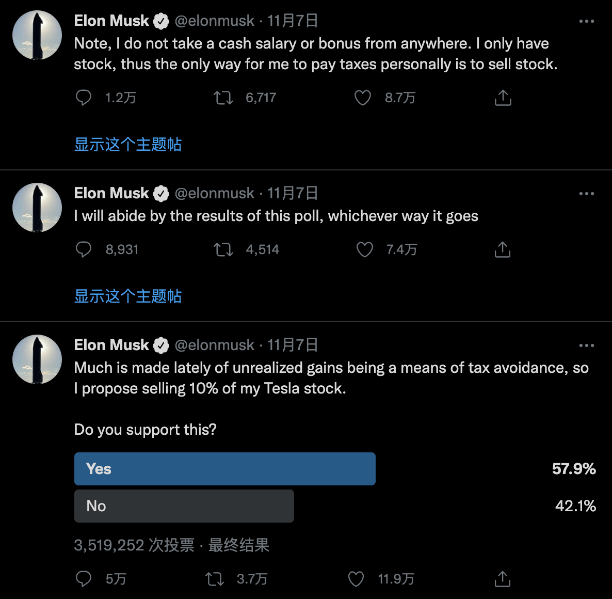Show this thread under second tweet

pyautogui.click(x=128, y=296)
